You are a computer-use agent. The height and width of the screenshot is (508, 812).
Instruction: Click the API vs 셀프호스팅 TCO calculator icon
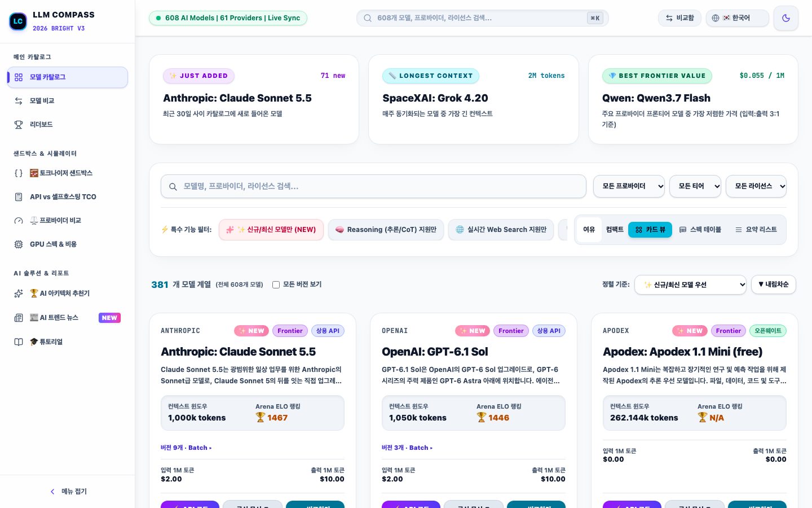click(x=19, y=197)
